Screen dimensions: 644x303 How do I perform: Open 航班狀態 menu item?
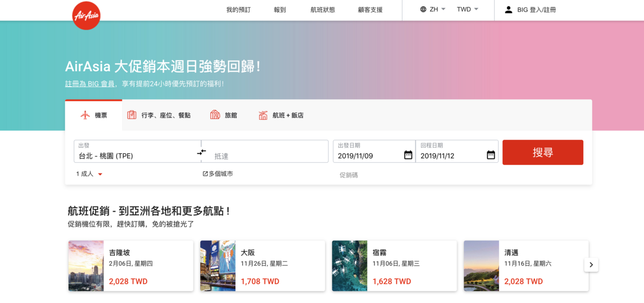click(323, 10)
